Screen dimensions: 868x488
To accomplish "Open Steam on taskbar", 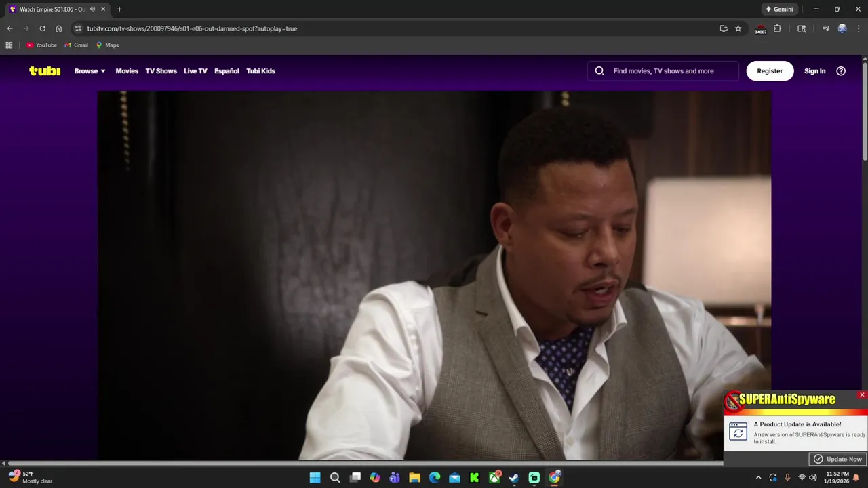I will tap(514, 478).
